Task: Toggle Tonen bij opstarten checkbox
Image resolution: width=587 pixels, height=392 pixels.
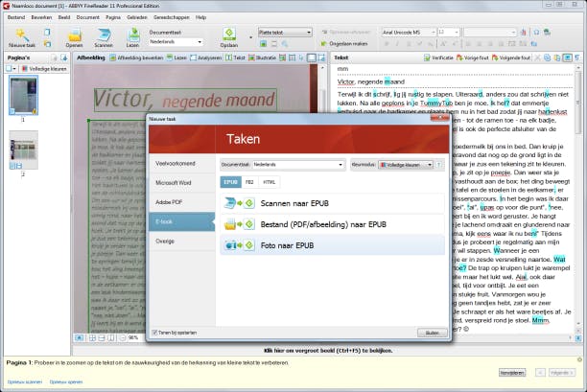Action: click(x=154, y=333)
